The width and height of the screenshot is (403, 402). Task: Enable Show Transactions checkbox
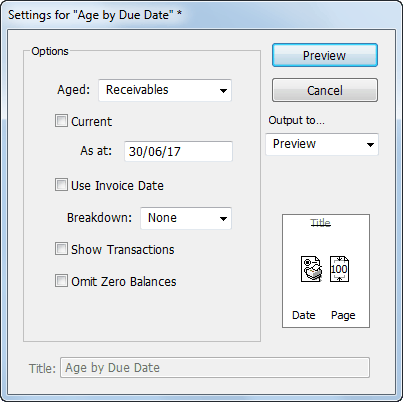click(x=61, y=249)
